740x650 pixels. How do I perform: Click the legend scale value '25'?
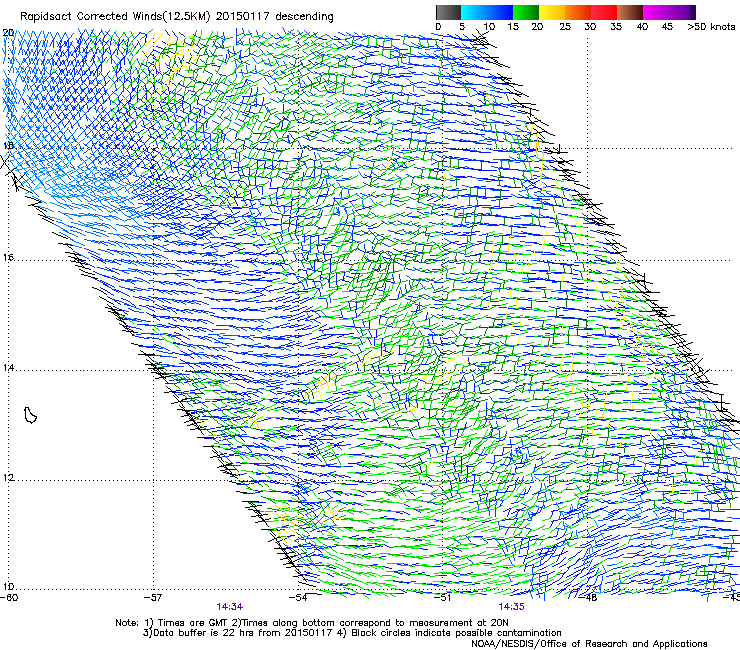pos(565,27)
